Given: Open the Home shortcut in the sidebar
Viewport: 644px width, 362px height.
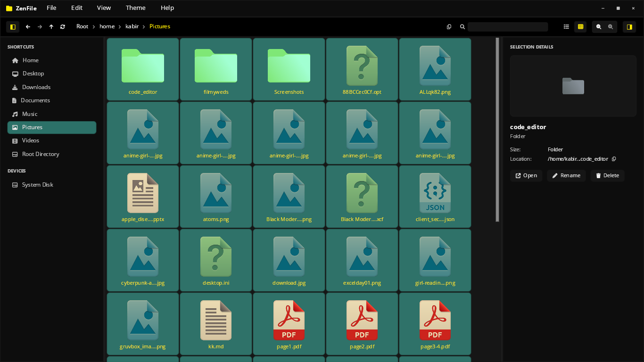Looking at the screenshot, I should tap(52, 60).
